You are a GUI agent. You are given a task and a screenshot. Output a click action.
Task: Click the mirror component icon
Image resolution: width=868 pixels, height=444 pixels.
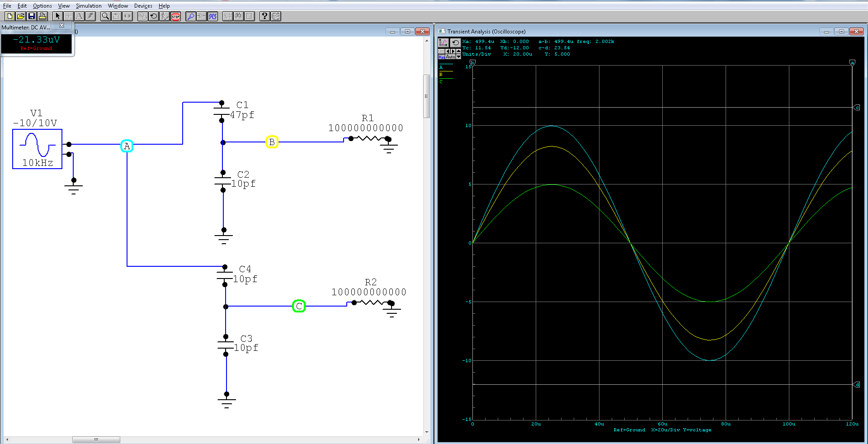point(127,16)
